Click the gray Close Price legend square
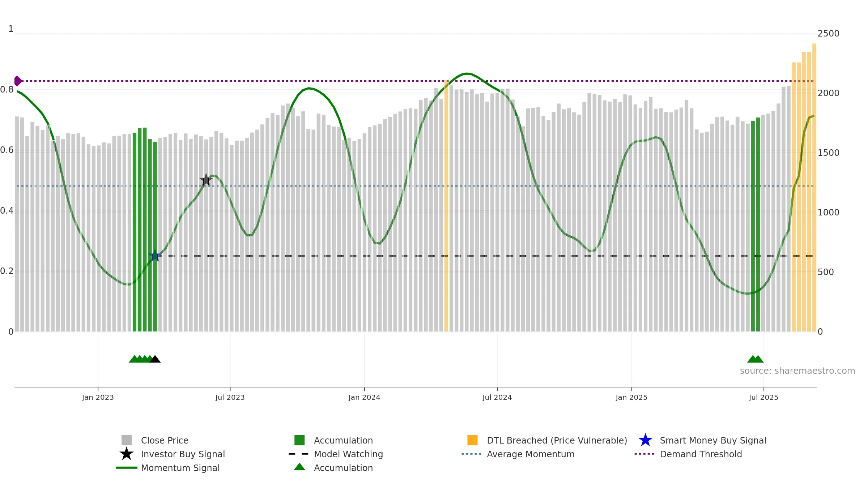The image size is (868, 488). click(127, 440)
